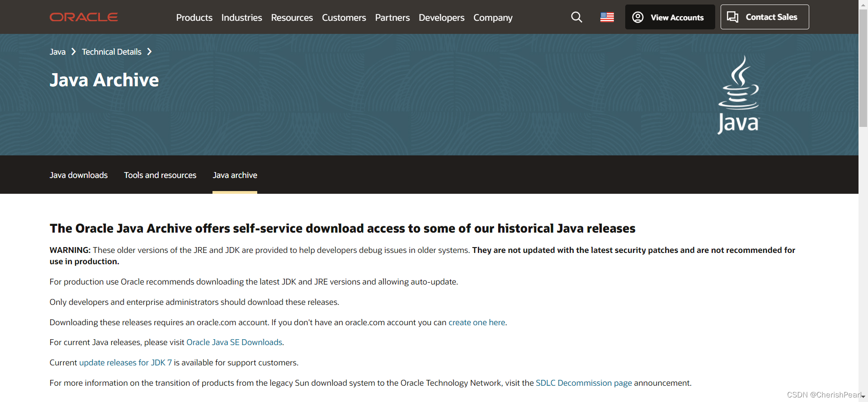Open 'update releases for JDK 7' link
Screen dimensions: 868x402
[x=126, y=363]
